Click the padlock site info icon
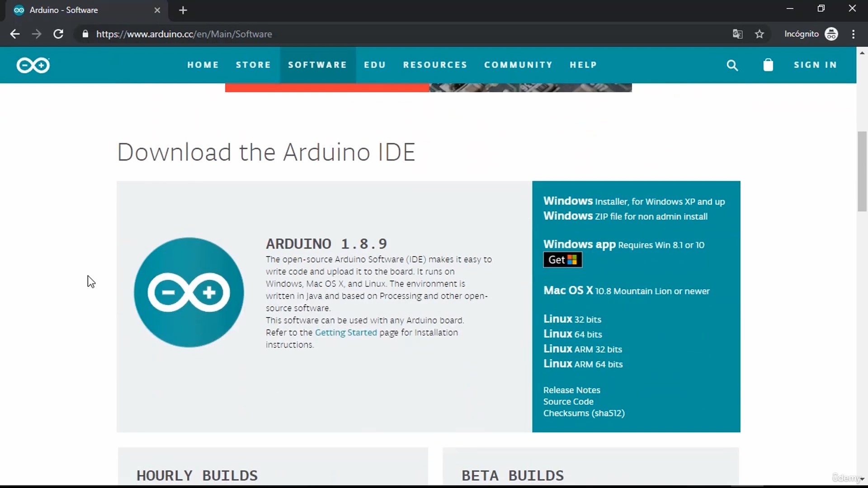The image size is (868, 488). 85,34
